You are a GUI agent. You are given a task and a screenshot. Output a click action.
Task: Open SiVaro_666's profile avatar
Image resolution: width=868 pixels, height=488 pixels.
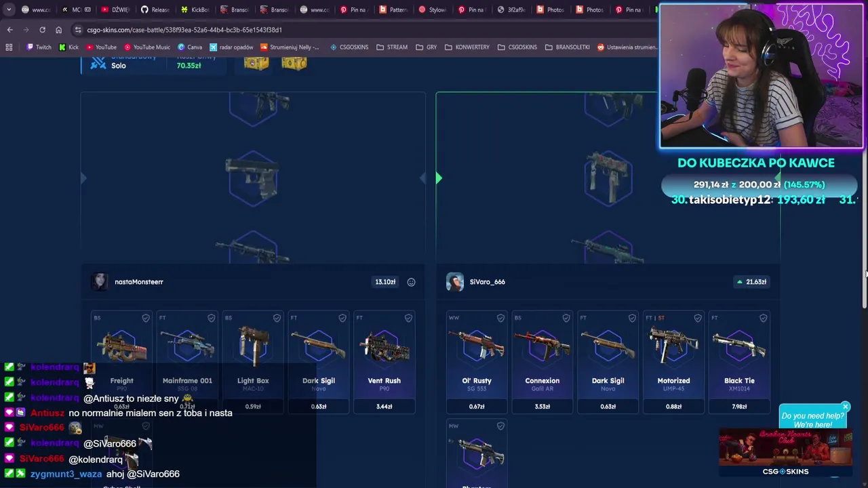point(455,282)
